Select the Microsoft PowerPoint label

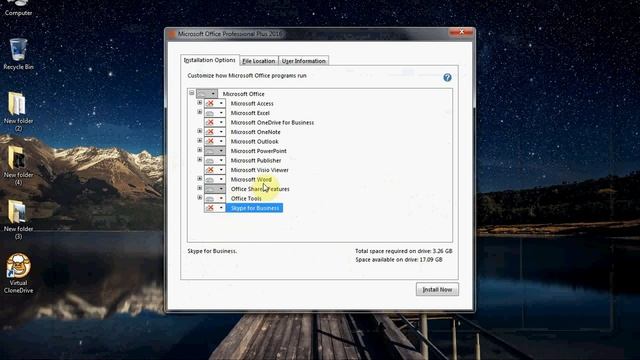click(258, 151)
